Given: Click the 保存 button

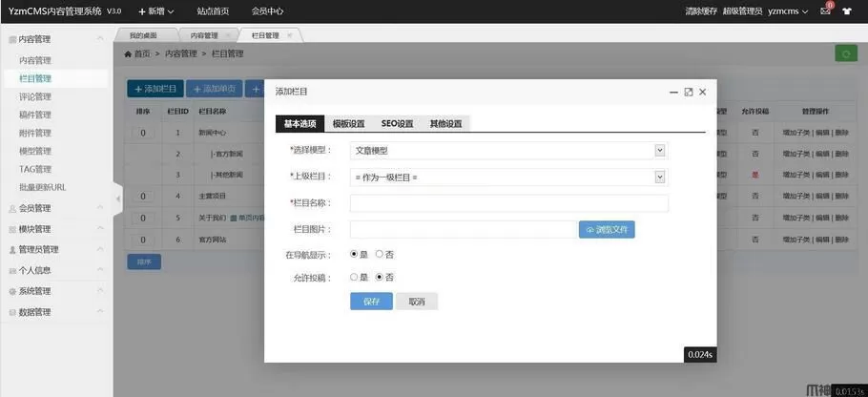Looking at the screenshot, I should (371, 302).
